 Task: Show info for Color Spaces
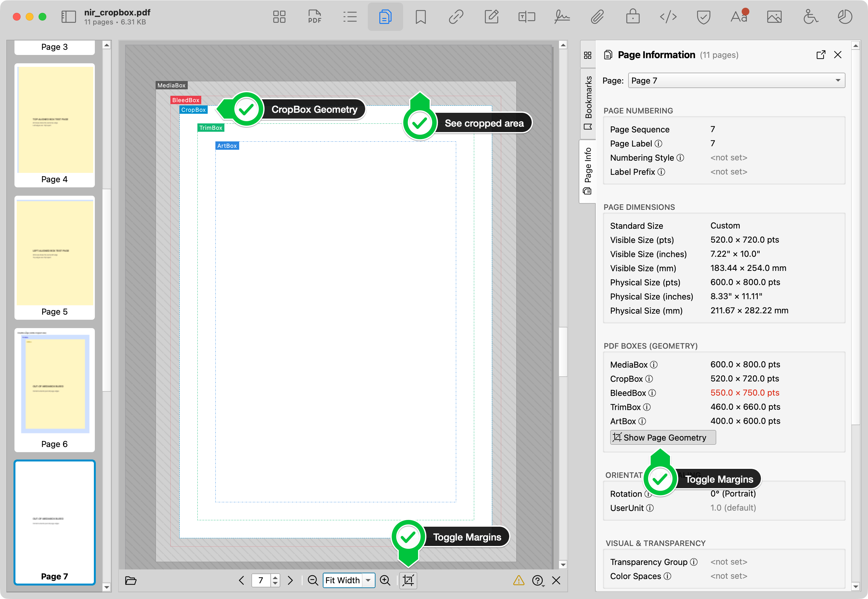(x=667, y=576)
